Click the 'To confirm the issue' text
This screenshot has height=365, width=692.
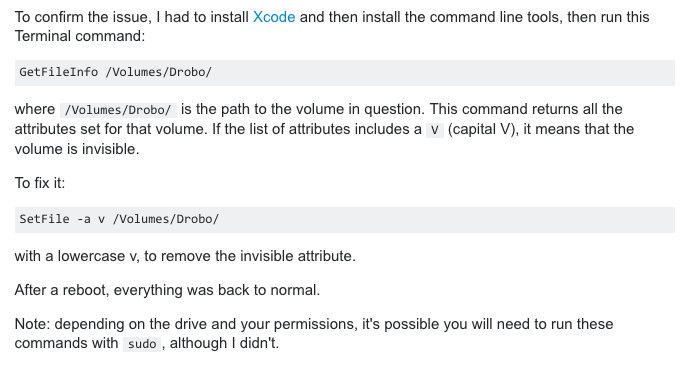pyautogui.click(x=81, y=17)
